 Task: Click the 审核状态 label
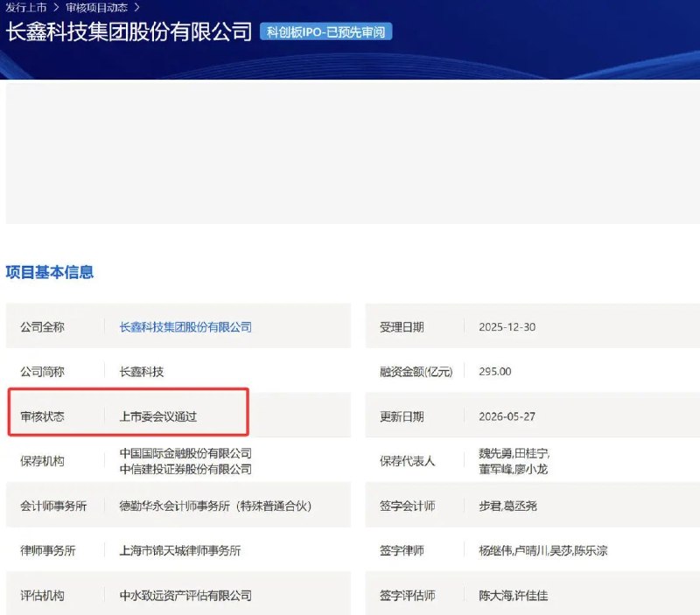(42, 416)
